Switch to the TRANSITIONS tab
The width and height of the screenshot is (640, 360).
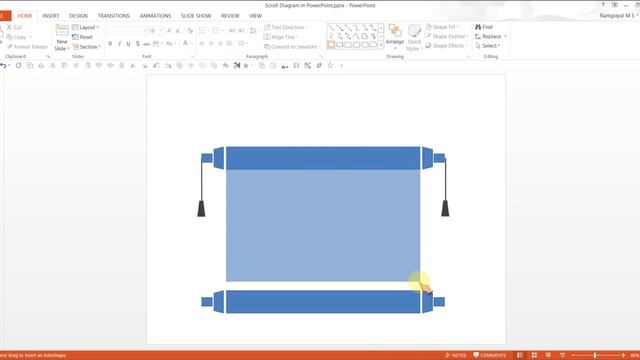coord(113,16)
